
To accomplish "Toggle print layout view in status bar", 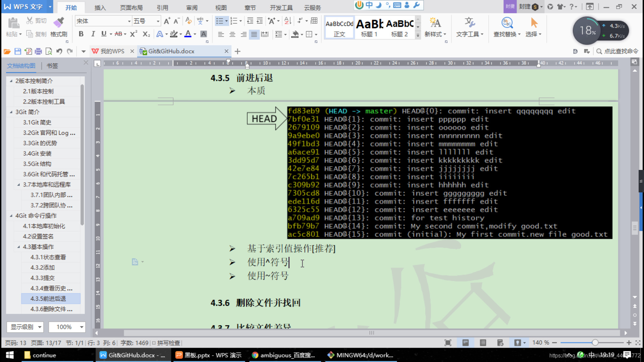I will pyautogui.click(x=466, y=343).
